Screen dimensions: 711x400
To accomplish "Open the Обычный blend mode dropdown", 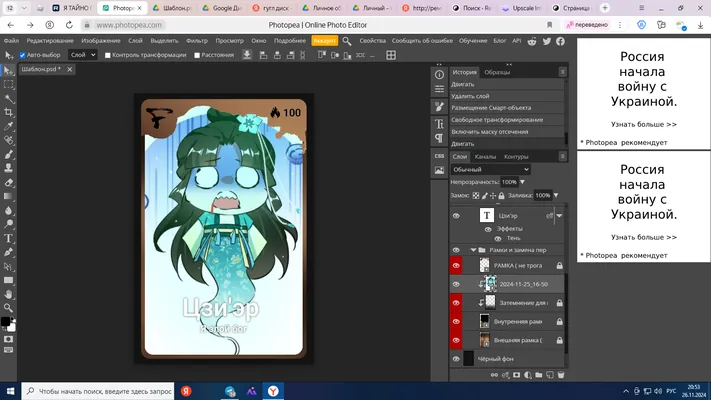I will point(491,169).
